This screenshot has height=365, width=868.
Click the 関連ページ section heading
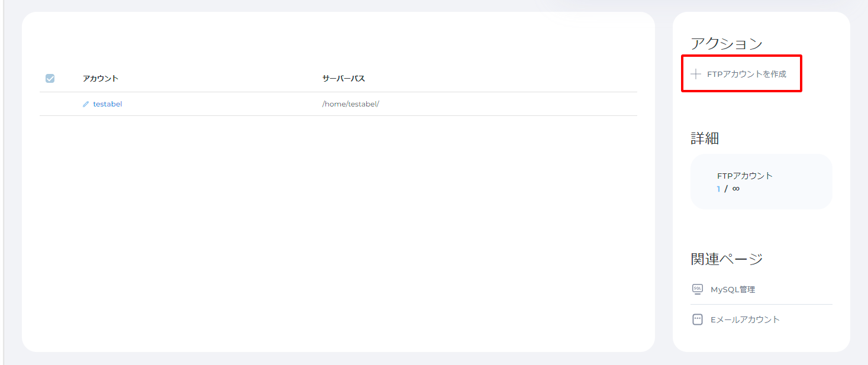726,259
